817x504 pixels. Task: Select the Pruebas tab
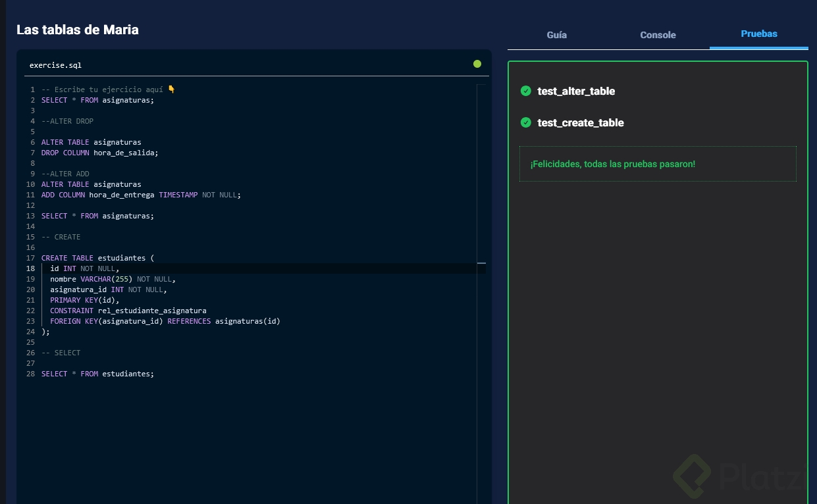point(758,34)
